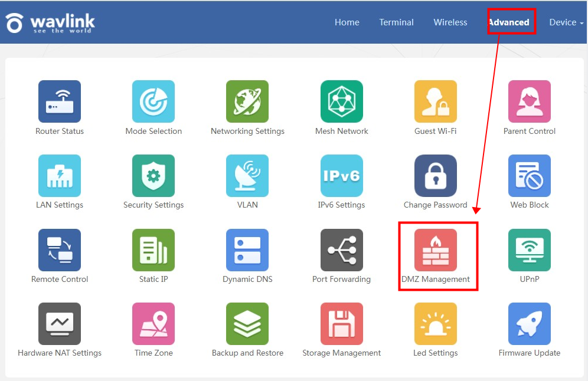This screenshot has width=588, height=381.
Task: Click the Mode Selection text
Action: [153, 131]
